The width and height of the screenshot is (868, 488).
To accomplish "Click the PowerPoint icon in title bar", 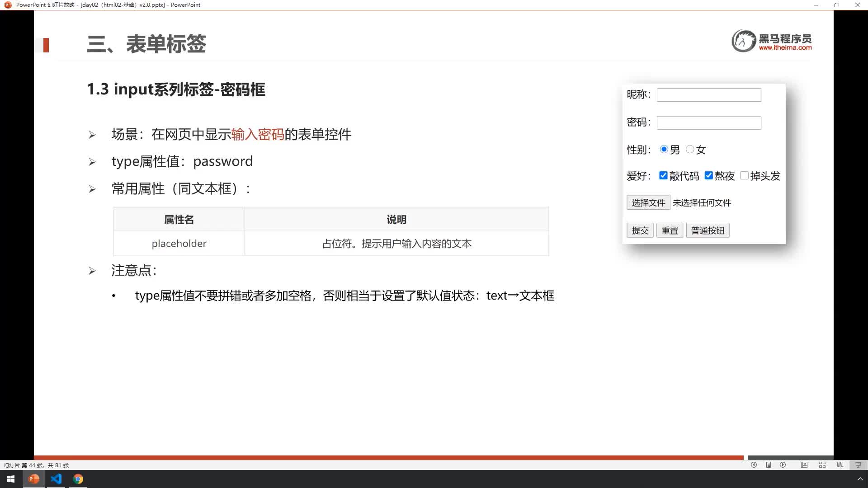I will (x=8, y=5).
